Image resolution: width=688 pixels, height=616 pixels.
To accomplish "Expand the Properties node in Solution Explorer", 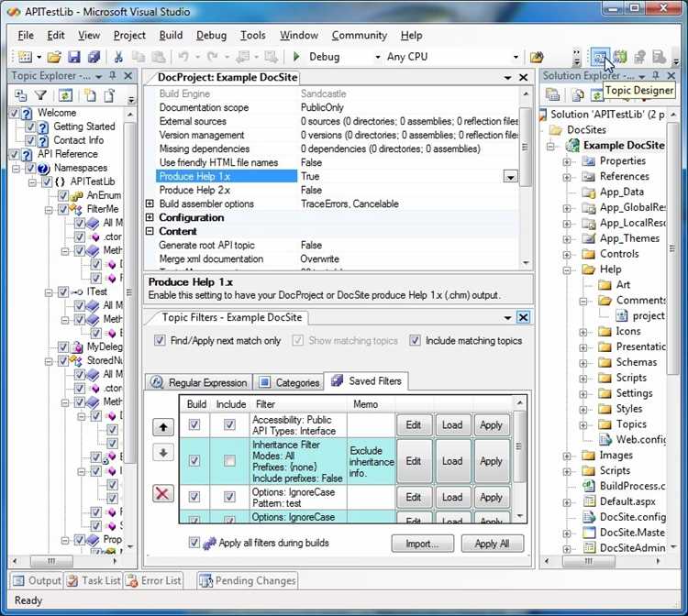I will [x=567, y=161].
